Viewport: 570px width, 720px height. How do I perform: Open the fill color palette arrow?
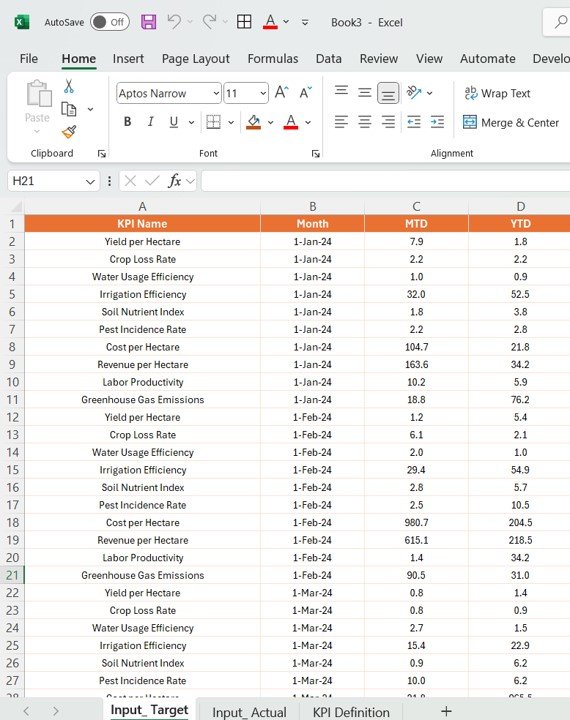tap(271, 122)
